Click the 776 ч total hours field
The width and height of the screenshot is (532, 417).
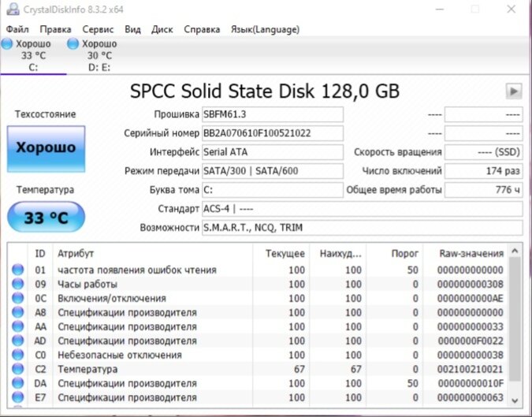[x=483, y=190]
